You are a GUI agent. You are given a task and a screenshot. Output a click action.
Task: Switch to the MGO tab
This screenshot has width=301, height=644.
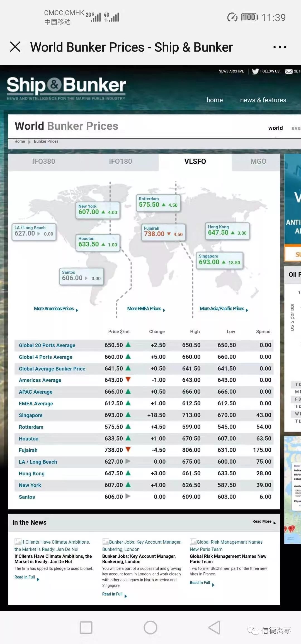click(256, 162)
